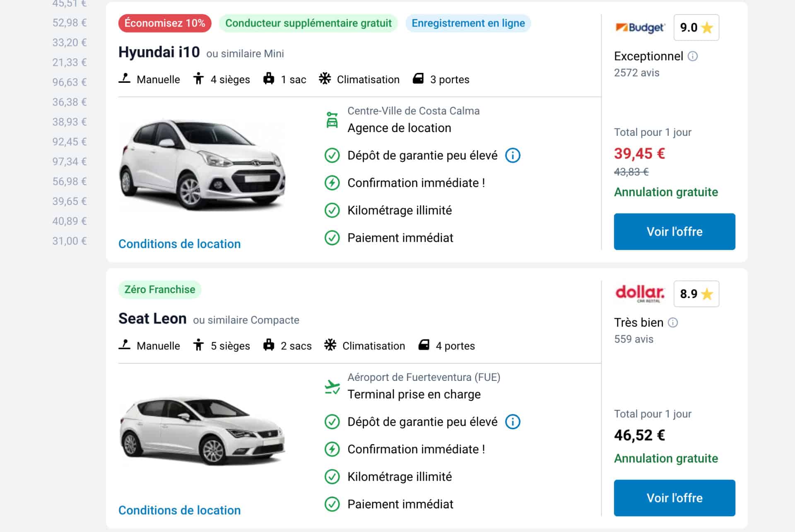Viewport: 795px width, 532px height.
Task: Select the luggage icon showing 1 sac
Action: [270, 79]
